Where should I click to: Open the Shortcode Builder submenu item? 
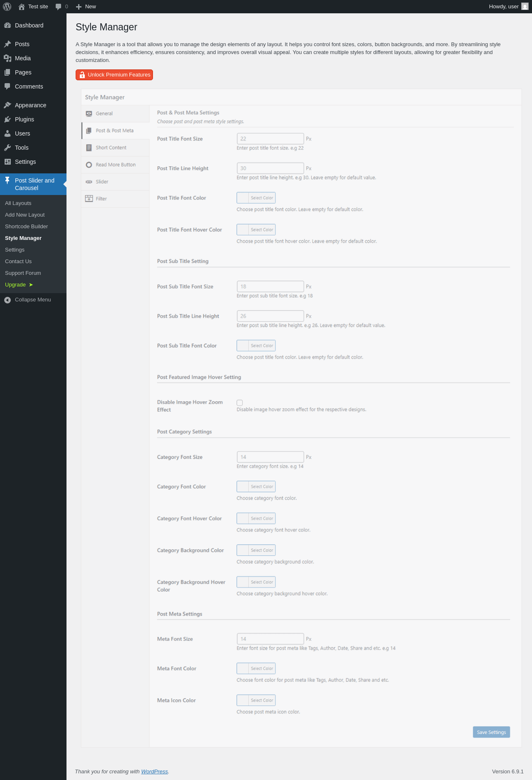tap(27, 227)
